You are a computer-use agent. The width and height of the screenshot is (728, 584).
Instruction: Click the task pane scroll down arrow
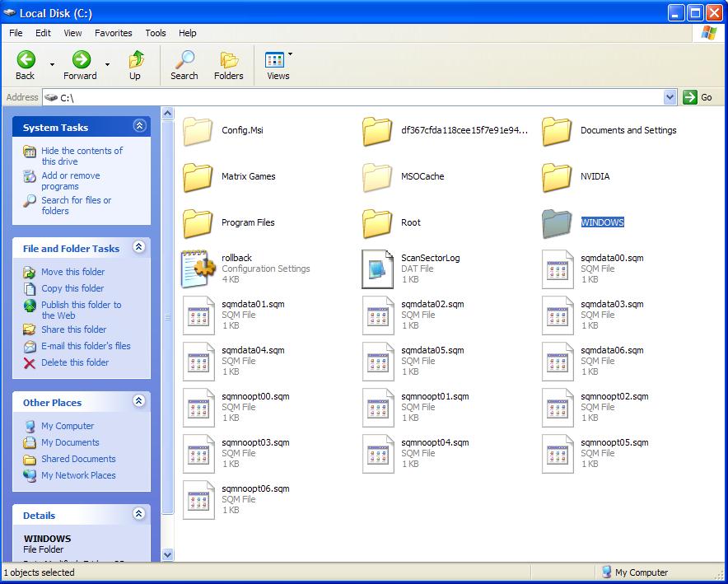168,554
